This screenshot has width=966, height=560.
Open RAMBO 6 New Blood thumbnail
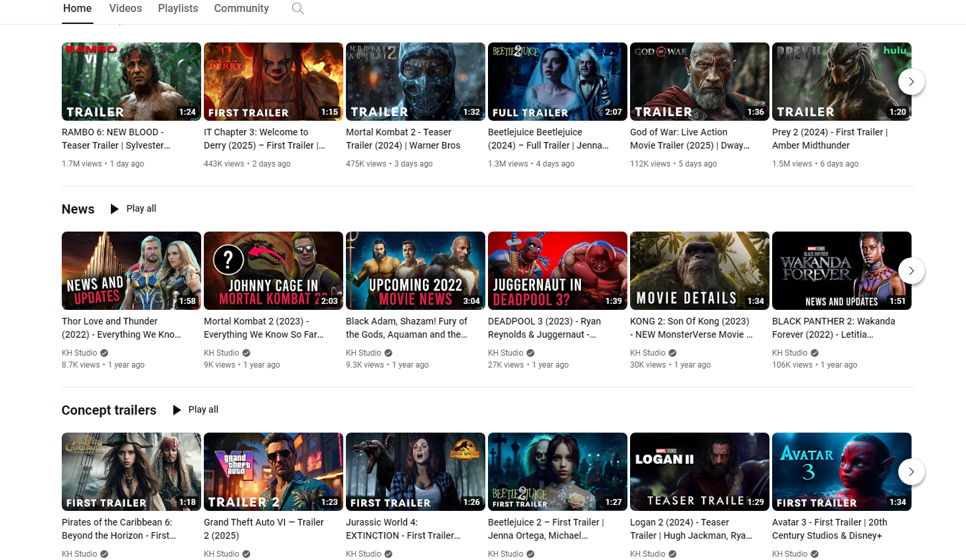click(x=131, y=82)
